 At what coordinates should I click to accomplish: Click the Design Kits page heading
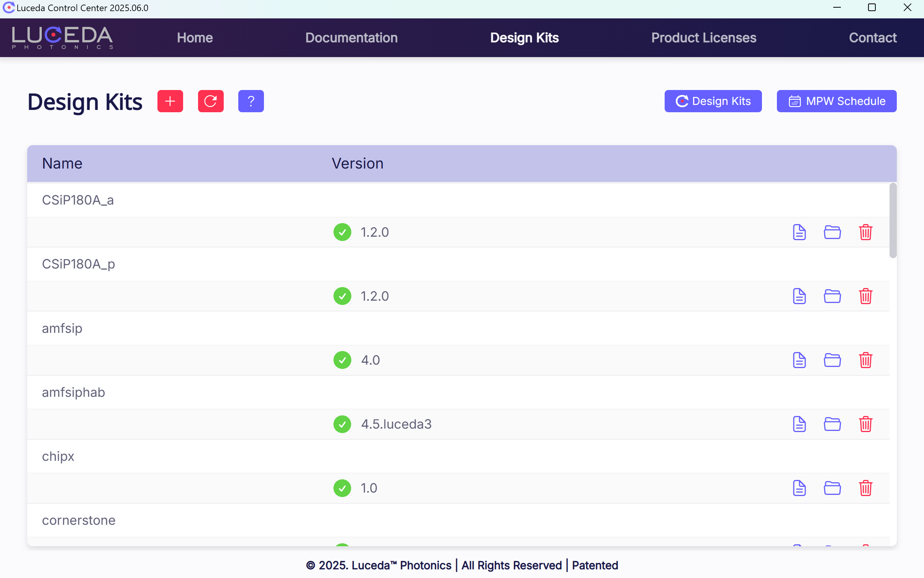(x=85, y=102)
